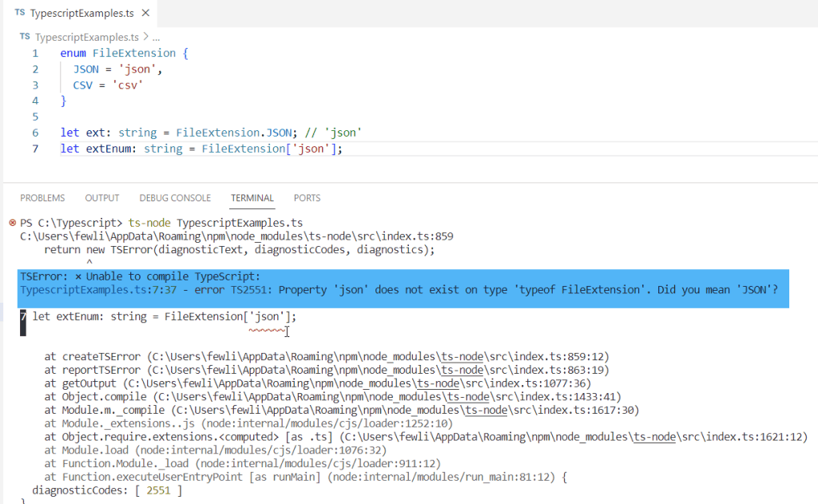Click the 'csv' string literal
Viewport: 818px width, 504px height.
point(127,85)
